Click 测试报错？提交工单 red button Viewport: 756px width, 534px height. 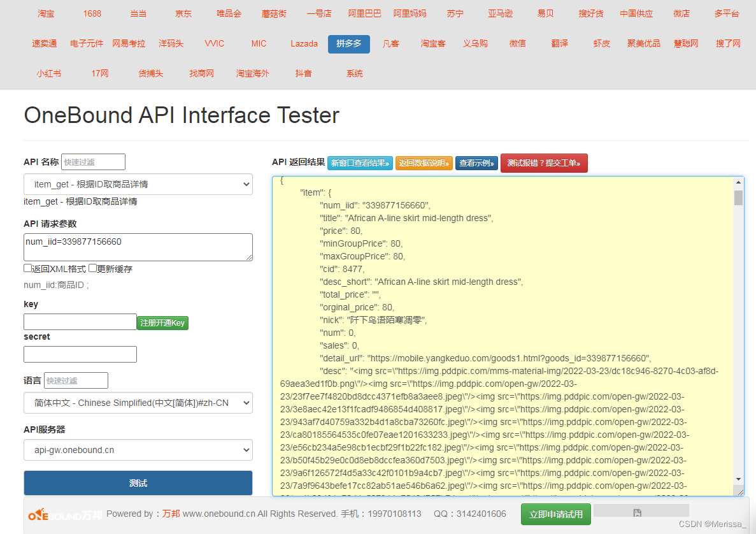(x=544, y=163)
